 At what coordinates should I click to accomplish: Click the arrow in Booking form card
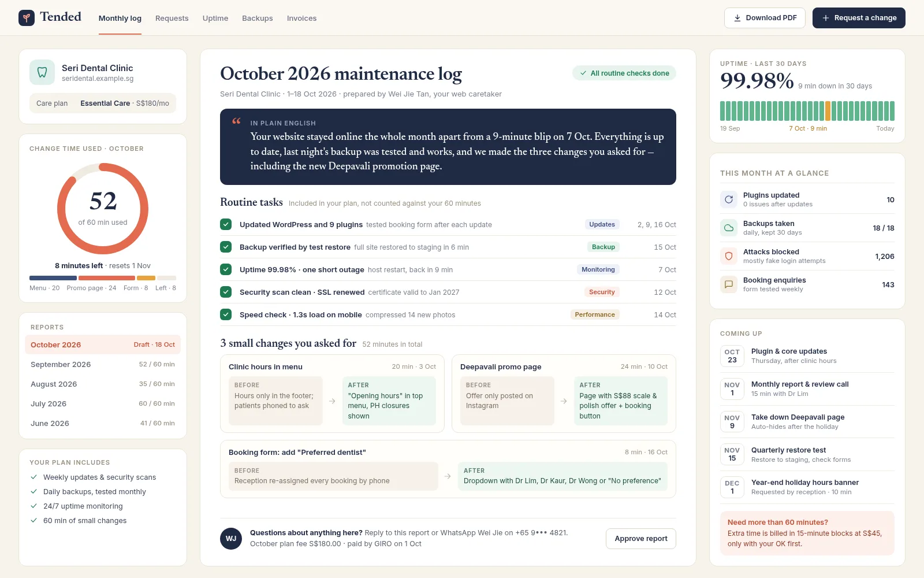pyautogui.click(x=448, y=476)
